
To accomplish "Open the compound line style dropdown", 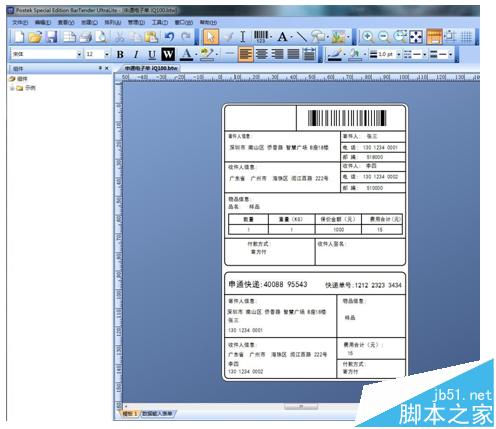I will (x=450, y=54).
